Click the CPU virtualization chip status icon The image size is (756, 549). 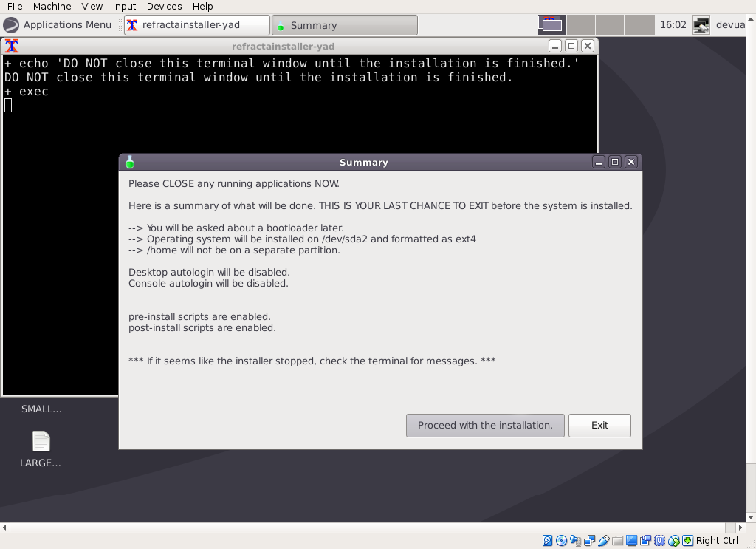point(659,541)
